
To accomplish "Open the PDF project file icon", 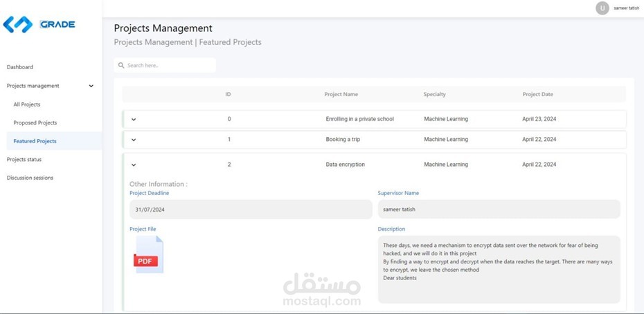I will (x=148, y=255).
